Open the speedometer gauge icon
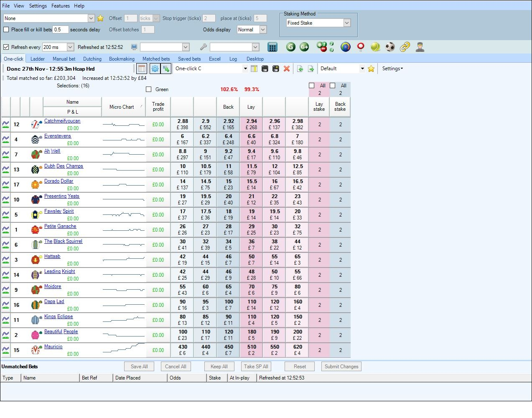Screen dimensions: 532x418 click(x=346, y=47)
